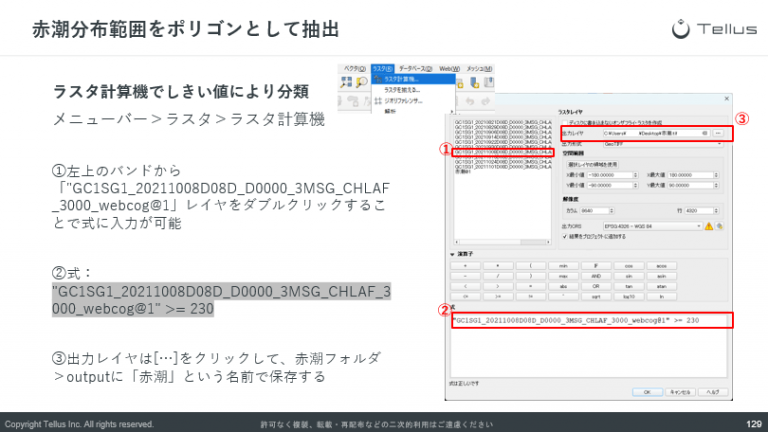
Task: Click the Y minimum value stepper
Action: tap(635, 185)
